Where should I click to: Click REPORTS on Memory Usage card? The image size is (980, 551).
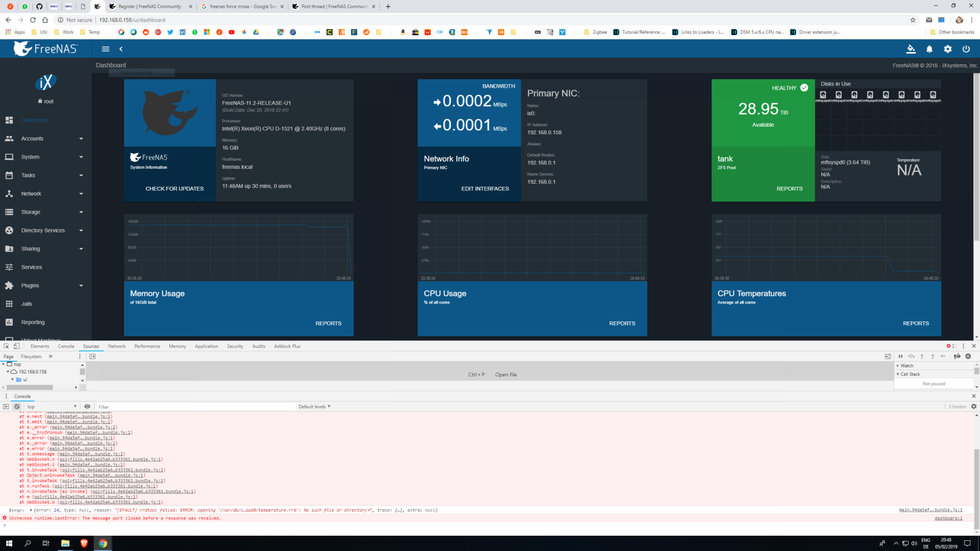[328, 323]
